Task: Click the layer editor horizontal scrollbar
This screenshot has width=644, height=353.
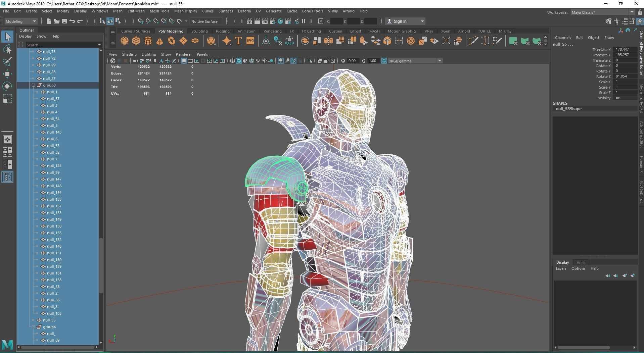Action: click(584, 347)
